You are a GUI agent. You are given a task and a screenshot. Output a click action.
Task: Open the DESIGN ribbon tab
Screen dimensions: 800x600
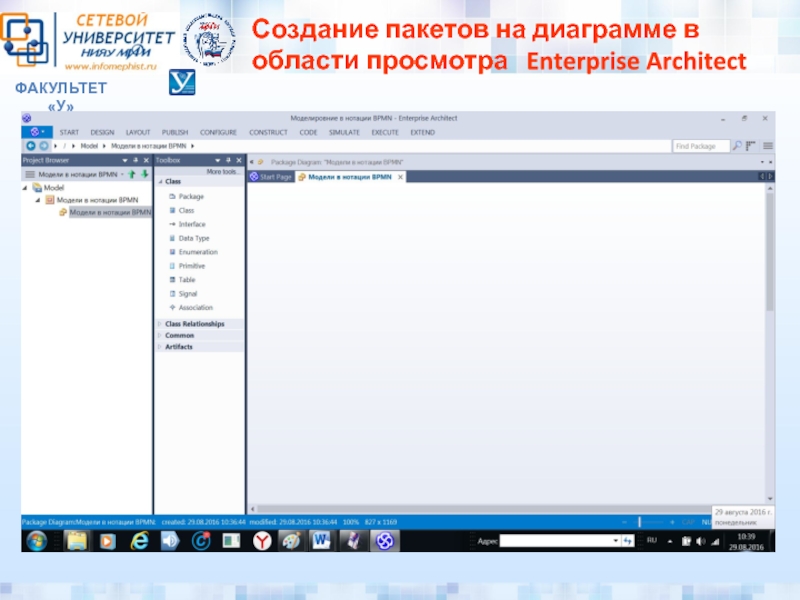[x=102, y=132]
